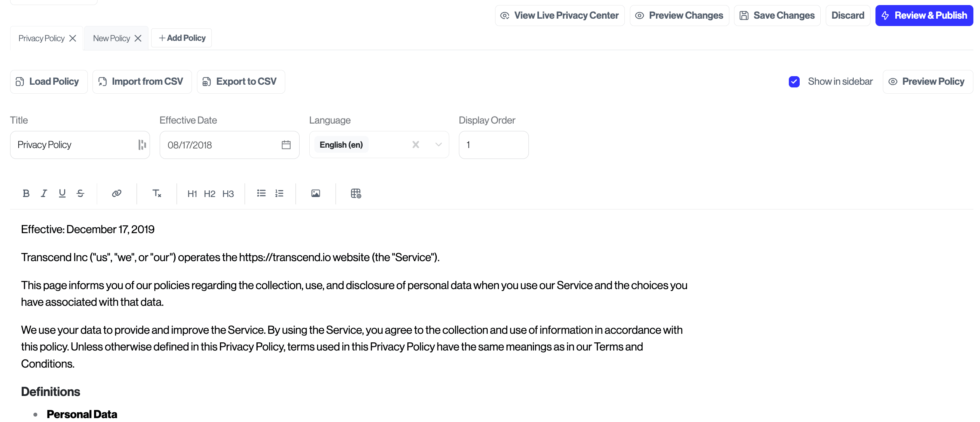Insert a table in the editor

coord(356,194)
